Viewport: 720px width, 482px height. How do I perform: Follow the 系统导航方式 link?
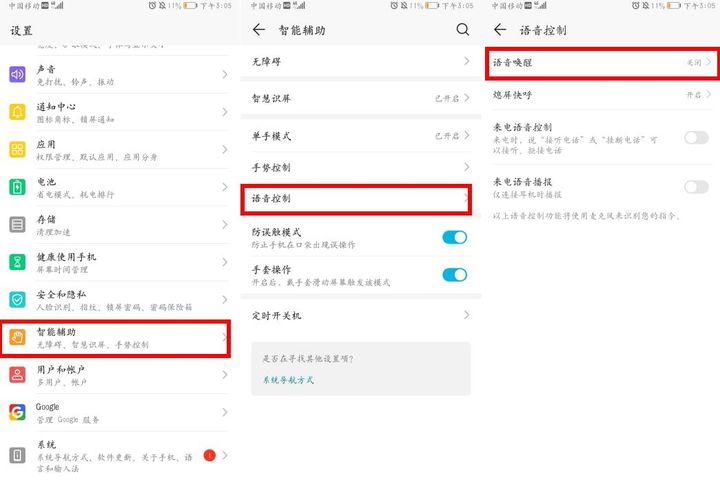(288, 380)
